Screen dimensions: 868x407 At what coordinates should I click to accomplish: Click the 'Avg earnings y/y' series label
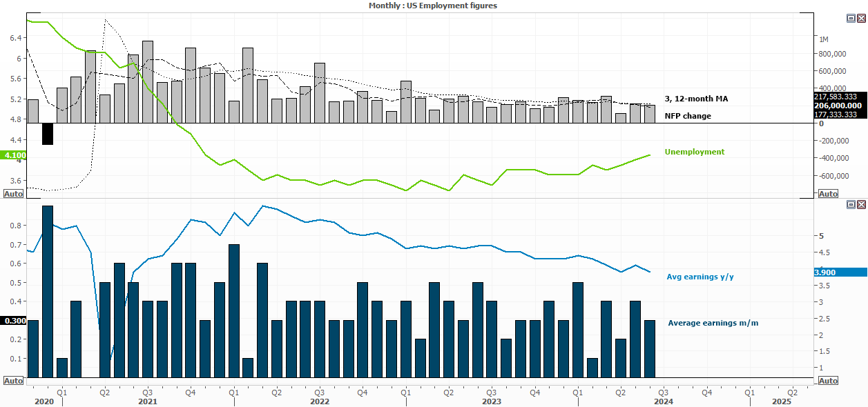tap(700, 277)
